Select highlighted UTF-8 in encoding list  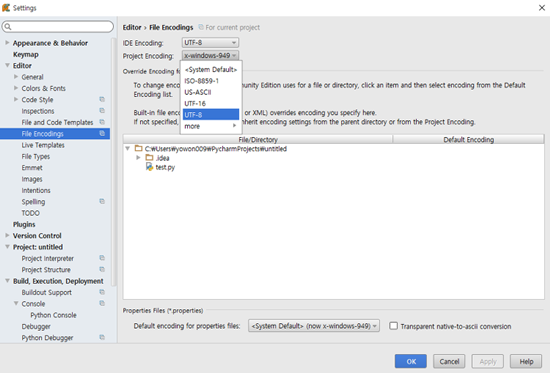tap(211, 114)
